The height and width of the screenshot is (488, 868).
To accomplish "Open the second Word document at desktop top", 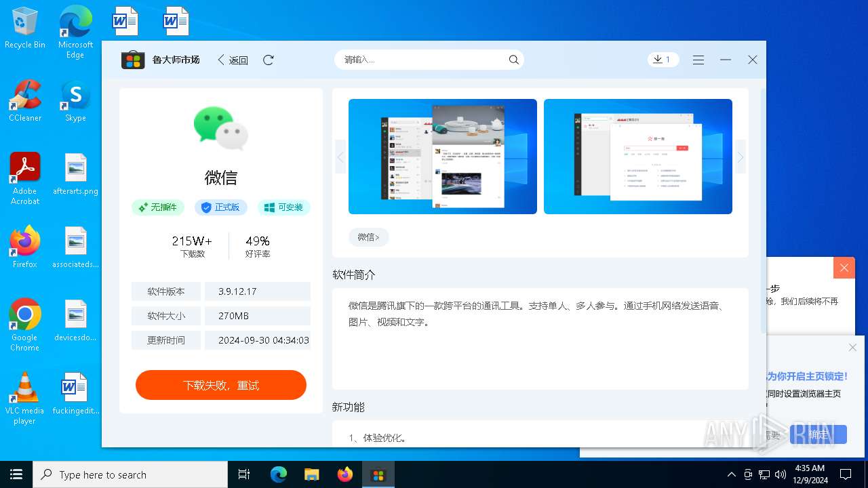I will [x=176, y=21].
